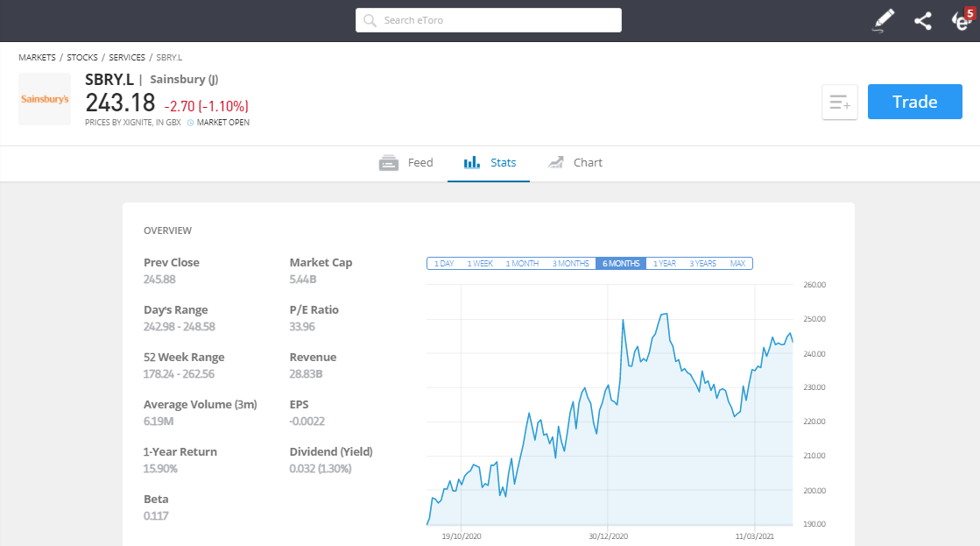Click the EPS value -0.0022
The image size is (980, 546).
point(307,422)
